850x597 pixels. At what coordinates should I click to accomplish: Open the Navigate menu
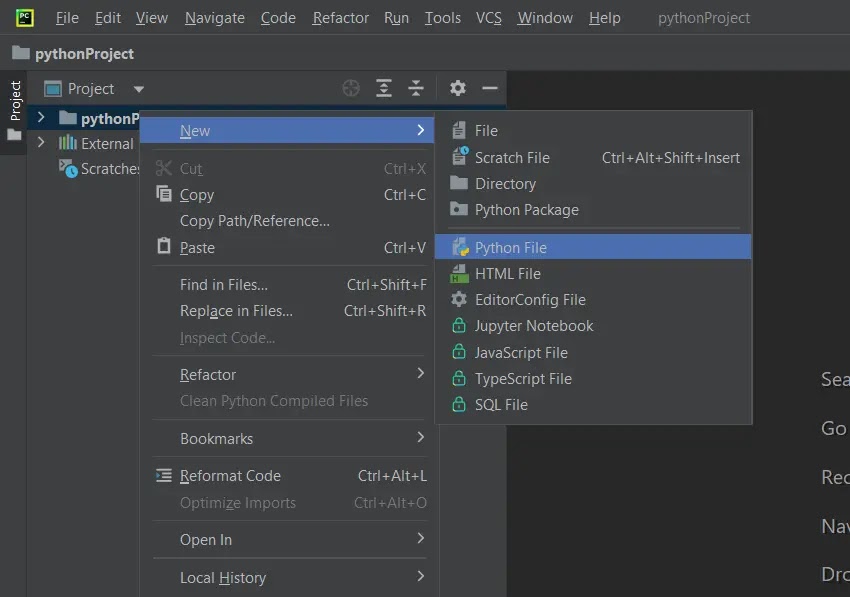(215, 18)
